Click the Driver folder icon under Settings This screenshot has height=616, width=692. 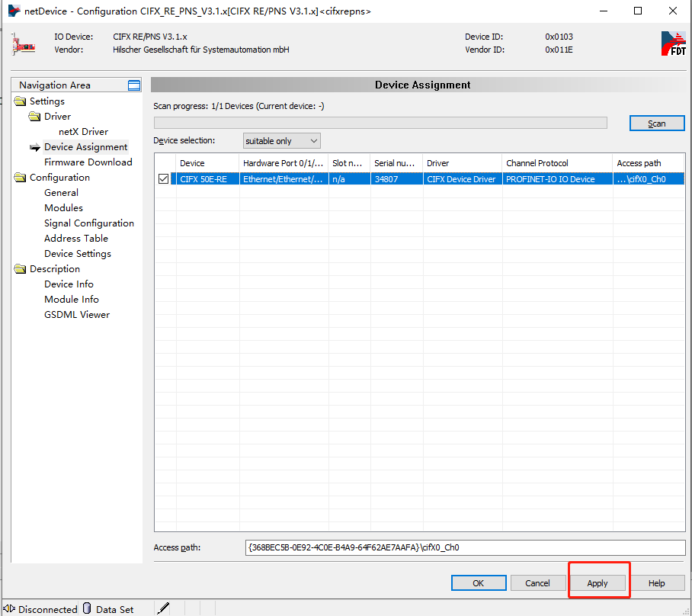pyautogui.click(x=34, y=116)
